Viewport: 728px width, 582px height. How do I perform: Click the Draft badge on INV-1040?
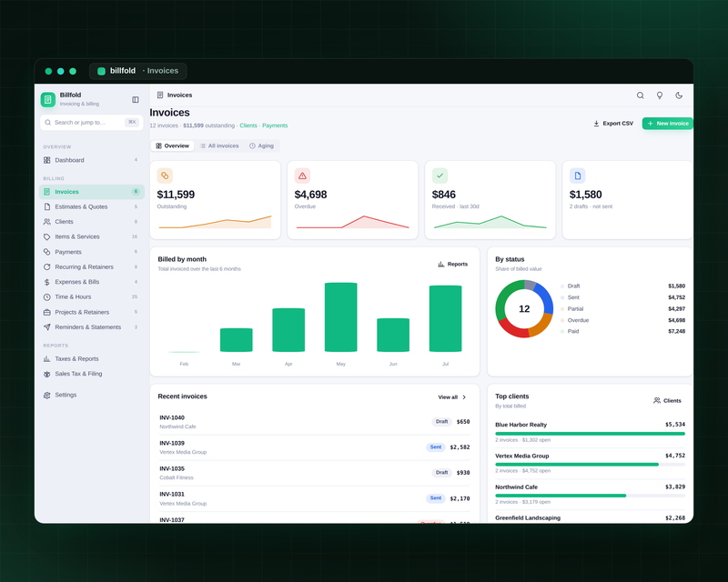pos(441,421)
